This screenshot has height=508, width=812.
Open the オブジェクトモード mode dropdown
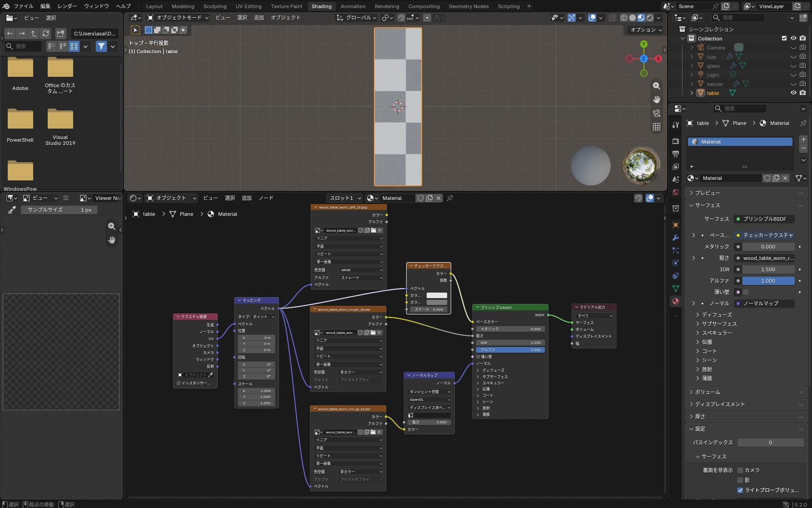178,17
